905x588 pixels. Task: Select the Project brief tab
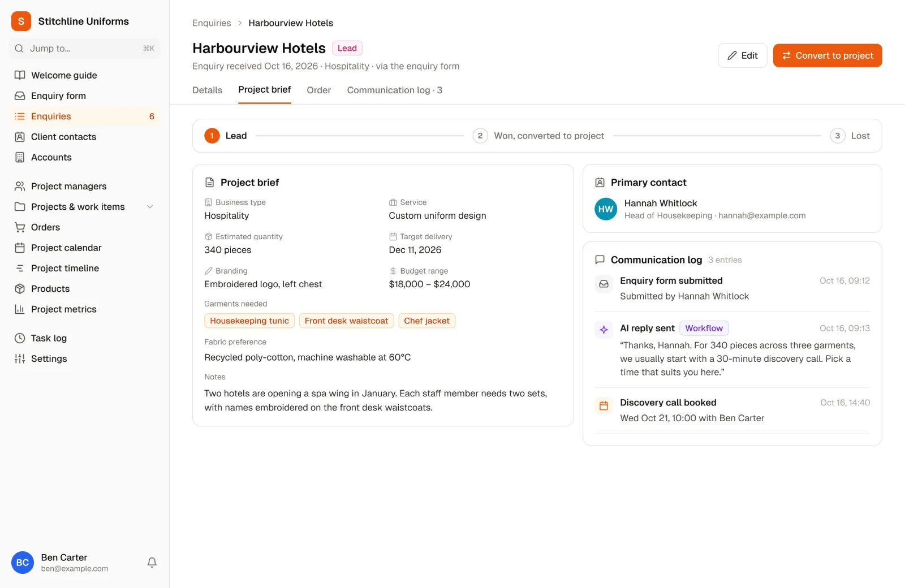265,89
